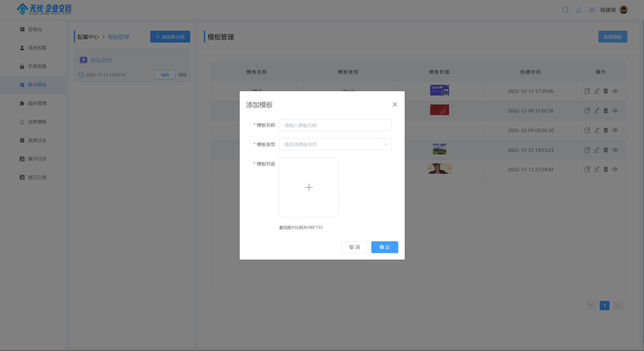Click the plus icon to upload cover
The image size is (644, 351).
click(x=309, y=187)
